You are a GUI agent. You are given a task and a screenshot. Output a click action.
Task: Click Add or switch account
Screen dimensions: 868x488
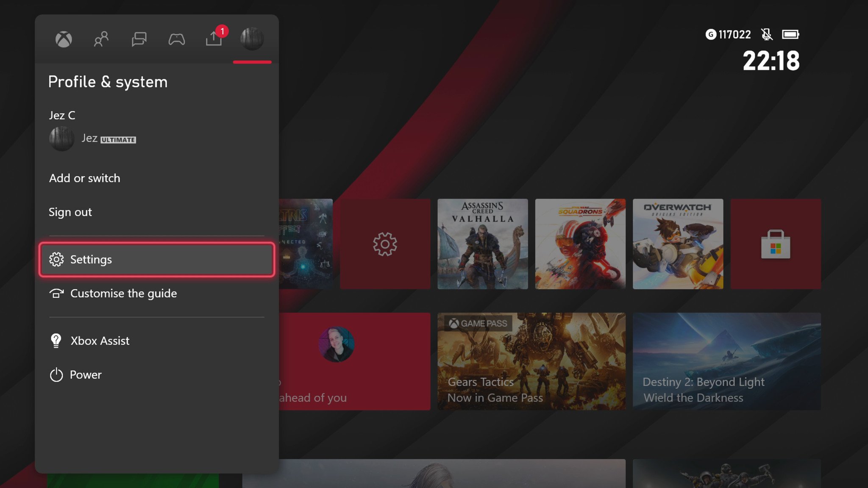coord(84,177)
